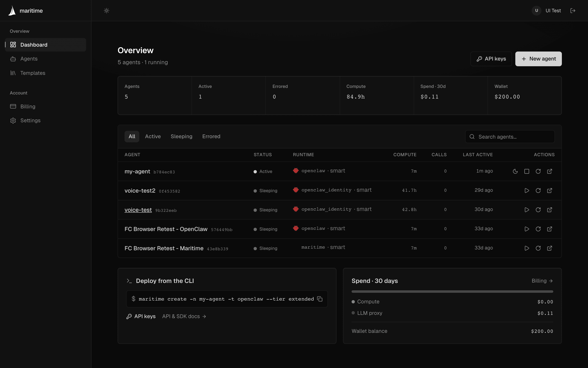Select the Sleeping filter tab
Screen dimensions: 588x368
182,136
